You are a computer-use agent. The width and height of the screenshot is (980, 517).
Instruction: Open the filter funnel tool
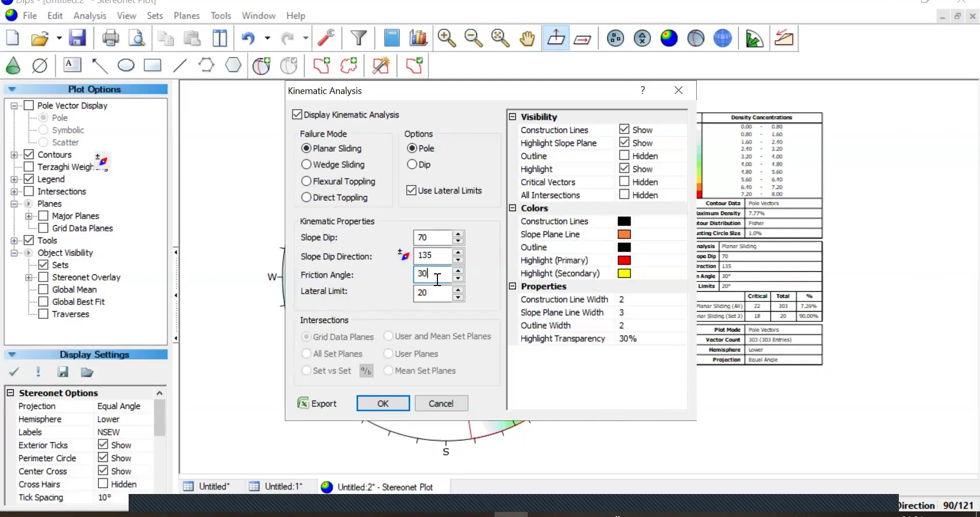pyautogui.click(x=359, y=38)
